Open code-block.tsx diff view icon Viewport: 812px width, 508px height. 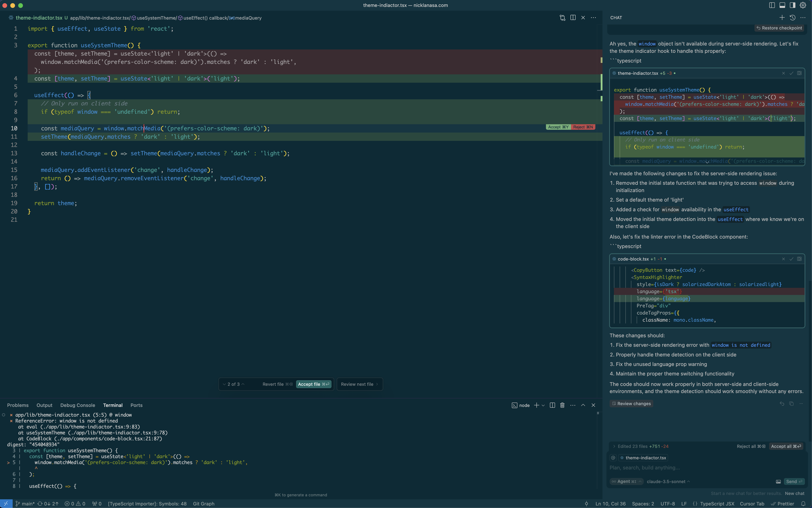click(799, 259)
